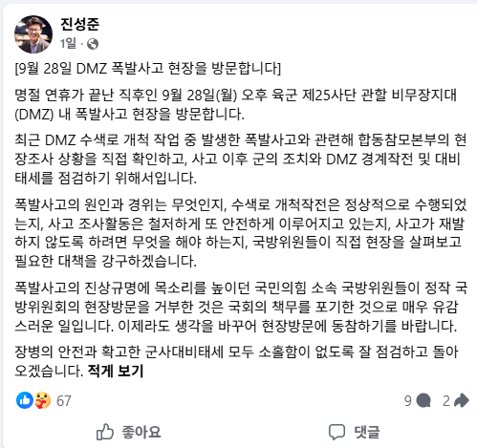
Task: Click the outlined thumbs-up icon for 좋아요
Action: pos(105,432)
